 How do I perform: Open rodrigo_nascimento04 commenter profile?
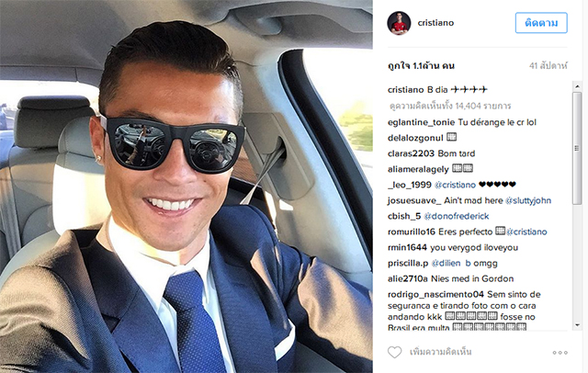(x=435, y=294)
